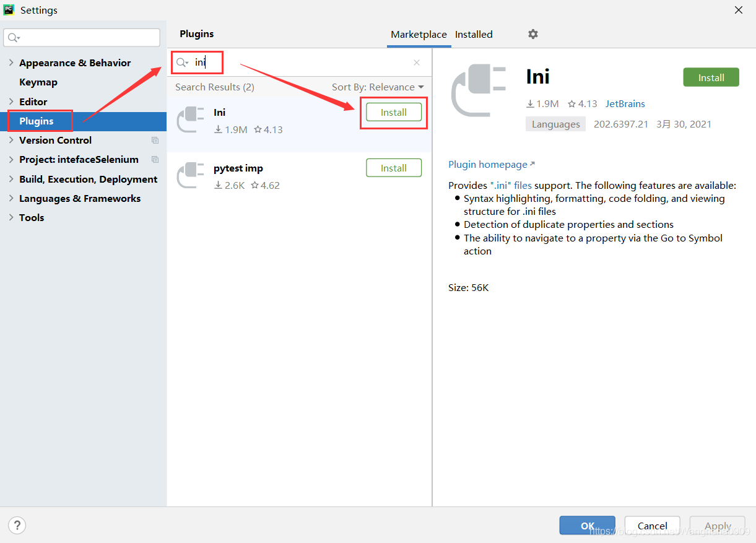
Task: Click the settings search magnifier icon
Action: pos(14,38)
